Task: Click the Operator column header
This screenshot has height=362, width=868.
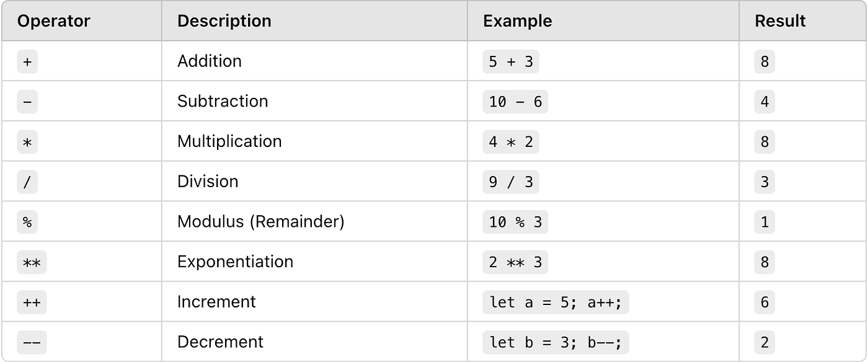Action: coord(54,21)
